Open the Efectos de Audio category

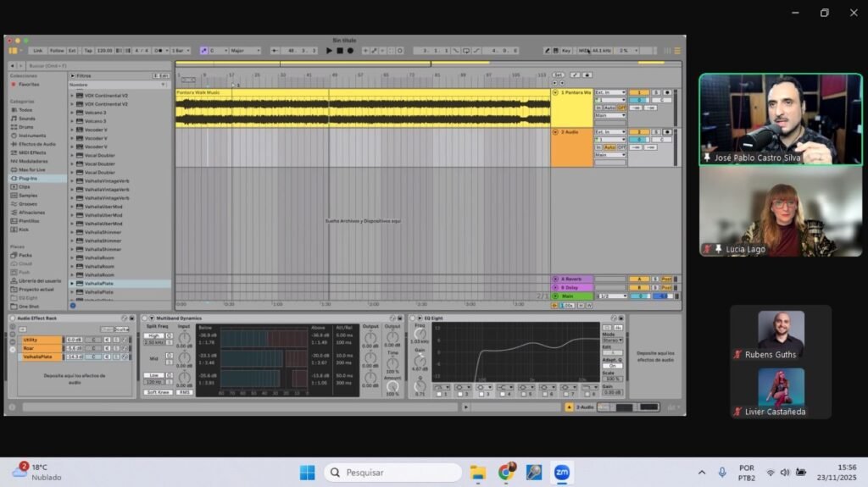point(37,144)
